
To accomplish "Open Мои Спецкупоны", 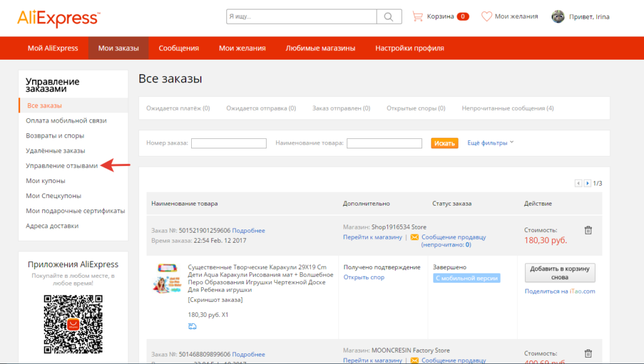I will pyautogui.click(x=53, y=196).
